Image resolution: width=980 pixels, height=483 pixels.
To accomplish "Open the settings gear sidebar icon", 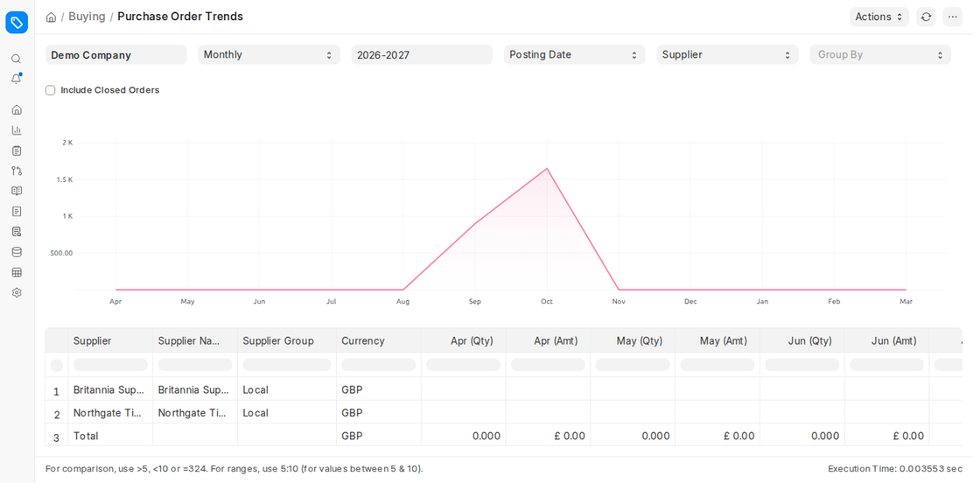I will (x=17, y=292).
